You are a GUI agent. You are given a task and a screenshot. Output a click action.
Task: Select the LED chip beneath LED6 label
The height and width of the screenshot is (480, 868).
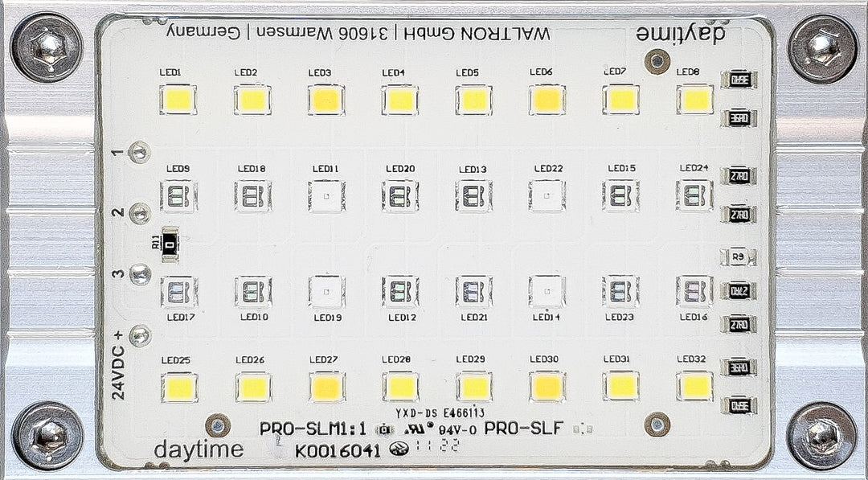click(547, 100)
